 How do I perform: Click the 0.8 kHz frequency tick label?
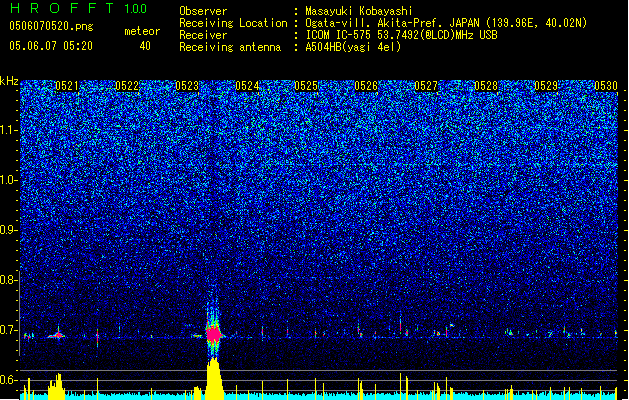pos(9,280)
